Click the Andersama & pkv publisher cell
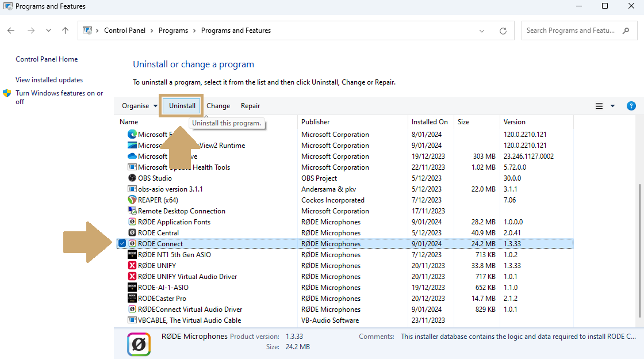This screenshot has width=644, height=359. [x=328, y=189]
